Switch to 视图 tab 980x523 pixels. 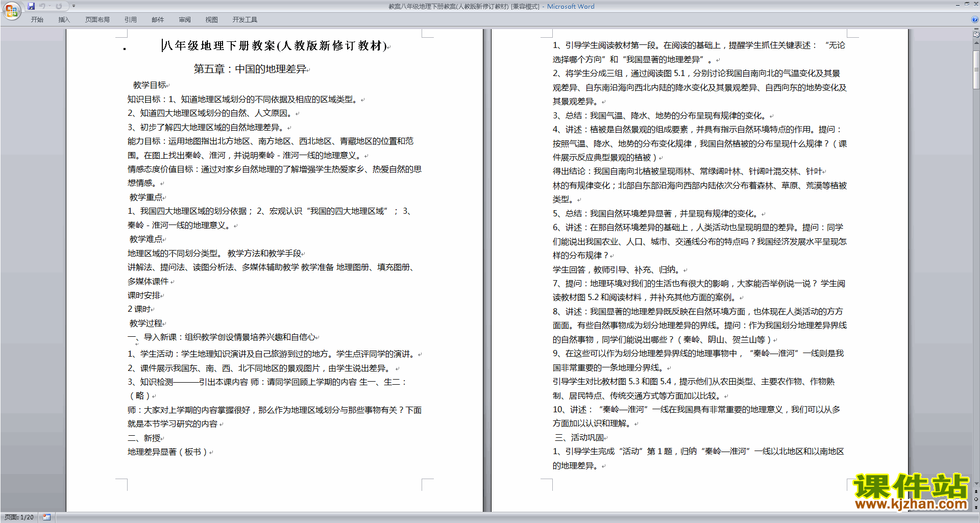[x=212, y=20]
